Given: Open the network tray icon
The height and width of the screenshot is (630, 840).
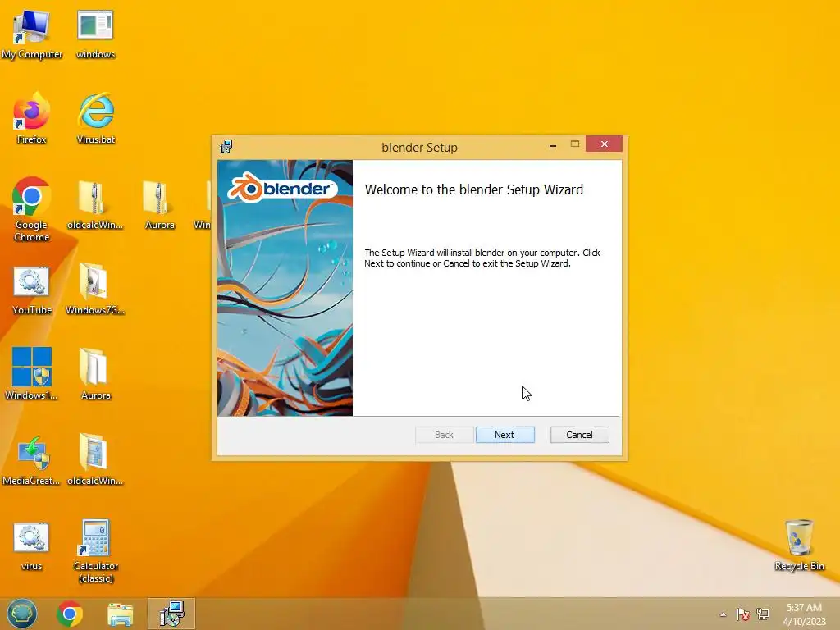Looking at the screenshot, I should pyautogui.click(x=763, y=614).
